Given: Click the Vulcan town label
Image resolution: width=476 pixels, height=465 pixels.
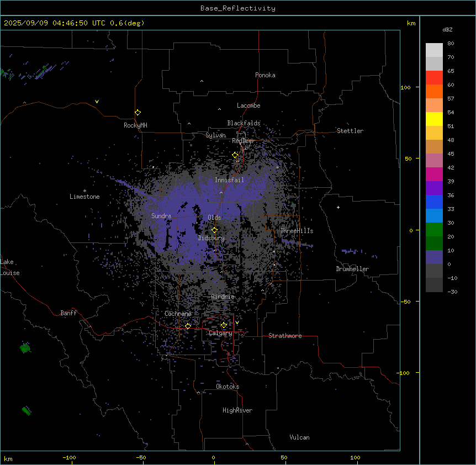Looking at the screenshot, I should pos(300,437).
